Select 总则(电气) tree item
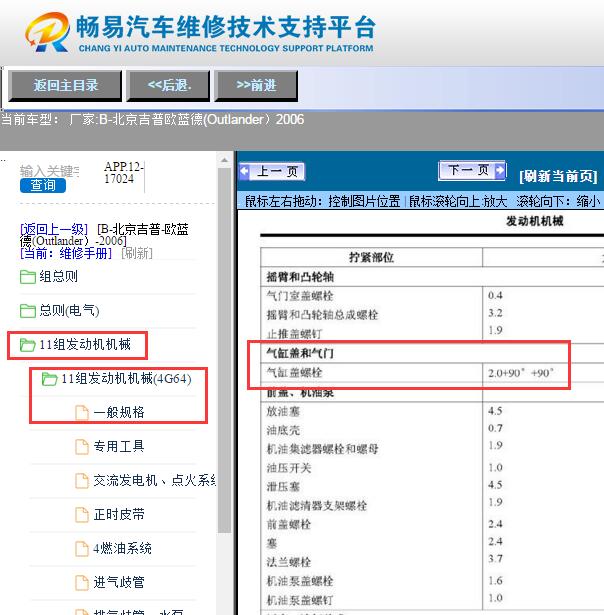The width and height of the screenshot is (604, 615). tap(69, 311)
